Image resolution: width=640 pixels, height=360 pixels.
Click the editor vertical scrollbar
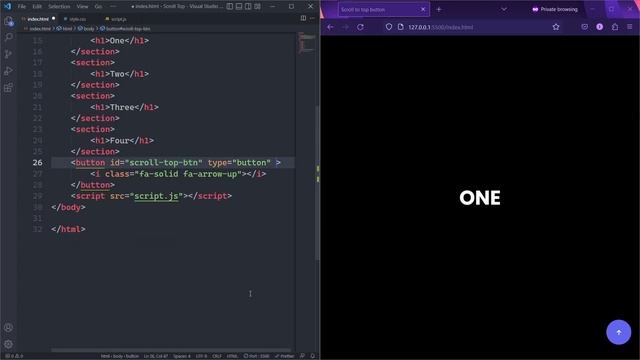317,182
